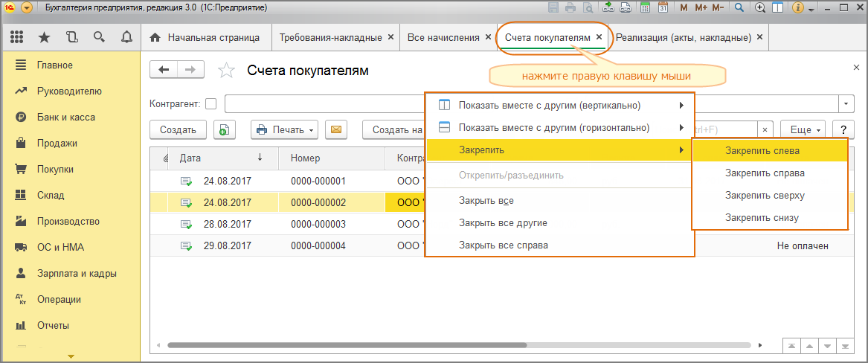Click the Создать на основании button
Screen dimensions: 868x363
393,130
